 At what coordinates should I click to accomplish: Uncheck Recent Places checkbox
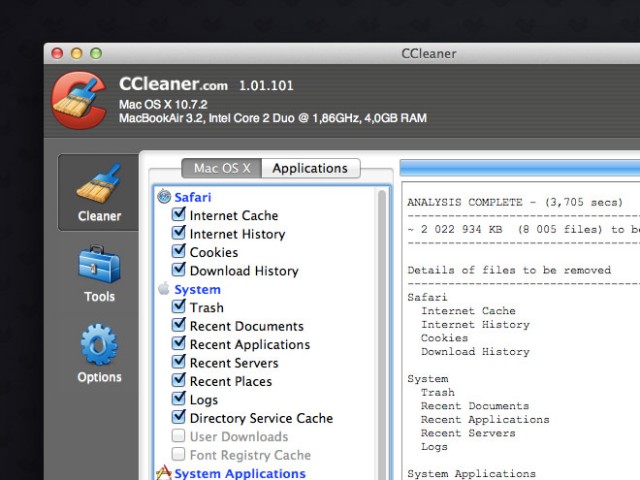coord(178,380)
